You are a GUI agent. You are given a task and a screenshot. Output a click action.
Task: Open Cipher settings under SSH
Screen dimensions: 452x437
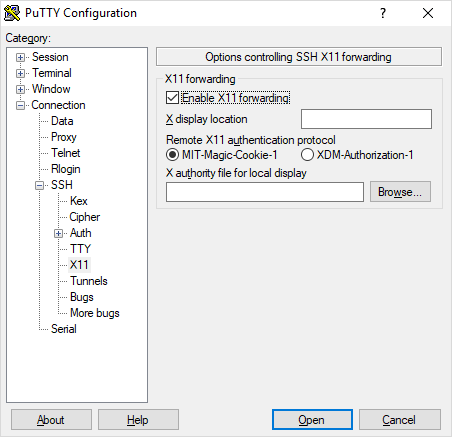(85, 217)
